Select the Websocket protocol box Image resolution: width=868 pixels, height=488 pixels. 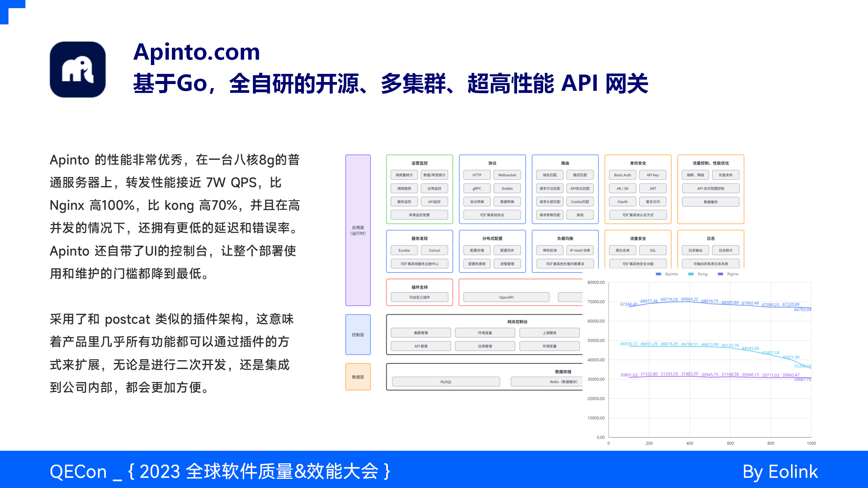[x=507, y=175]
